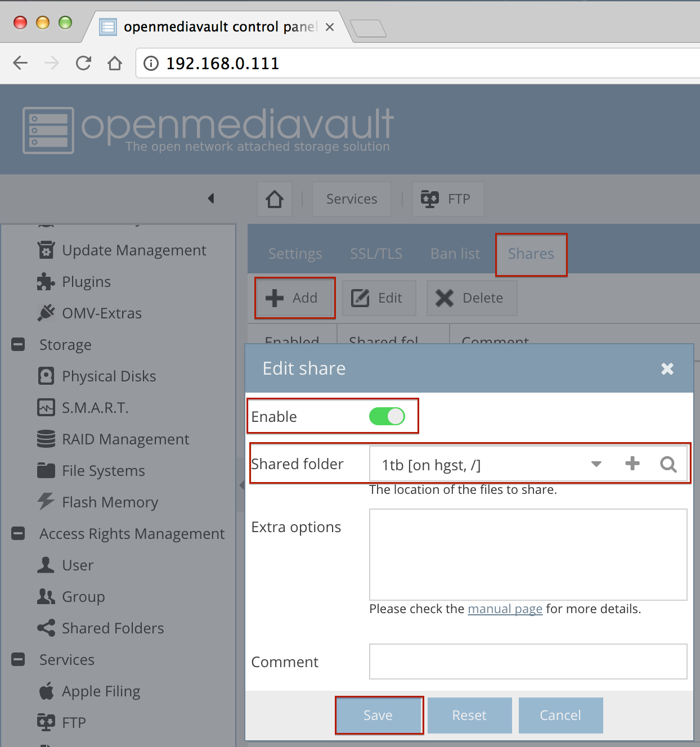Click the browser back arrow
This screenshot has height=747, width=700.
[x=20, y=63]
